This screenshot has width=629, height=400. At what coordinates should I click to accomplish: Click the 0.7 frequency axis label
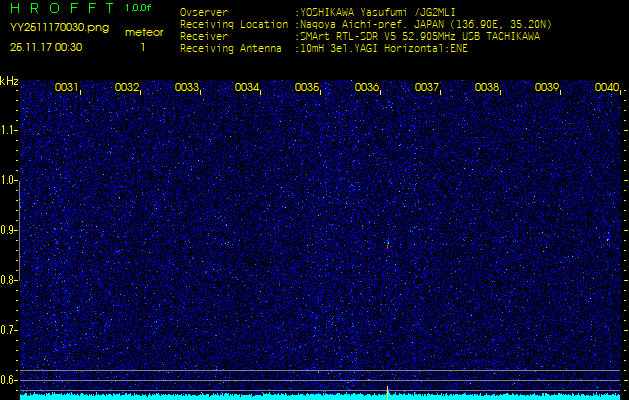coord(9,330)
